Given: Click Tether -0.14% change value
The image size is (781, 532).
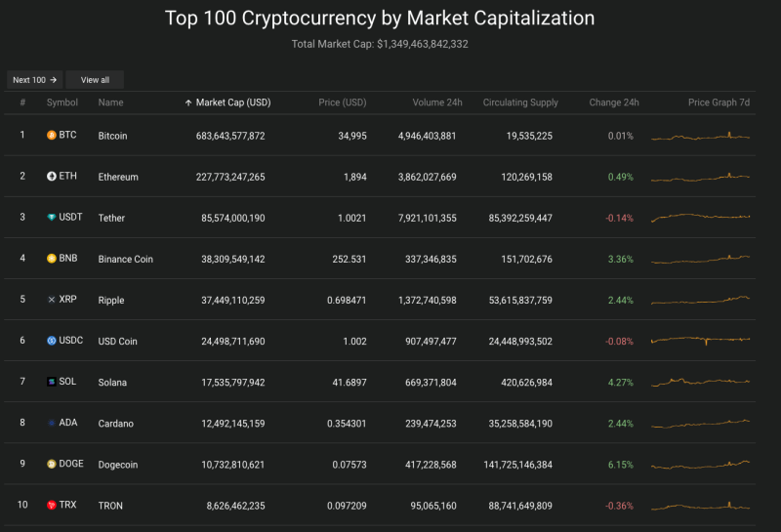Looking at the screenshot, I should (x=619, y=218).
